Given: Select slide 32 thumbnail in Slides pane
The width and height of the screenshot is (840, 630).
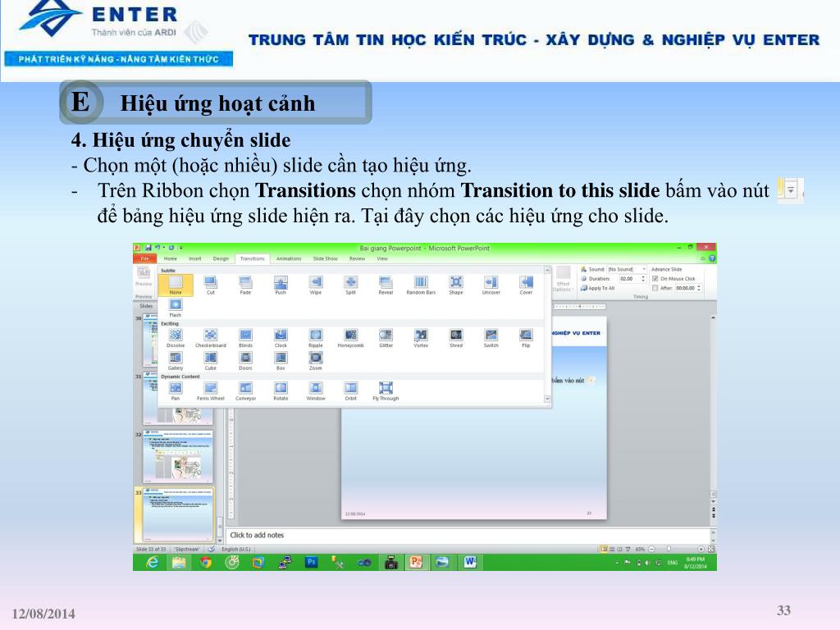Looking at the screenshot, I should [178, 456].
